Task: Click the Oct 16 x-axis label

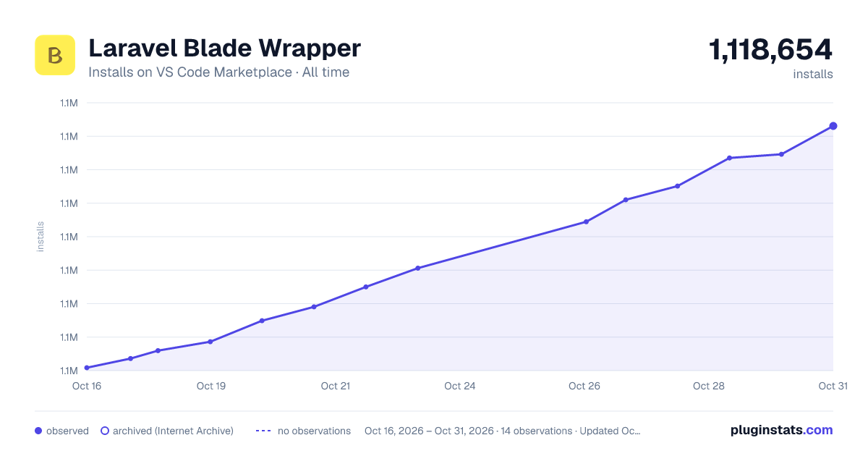Action: click(87, 386)
